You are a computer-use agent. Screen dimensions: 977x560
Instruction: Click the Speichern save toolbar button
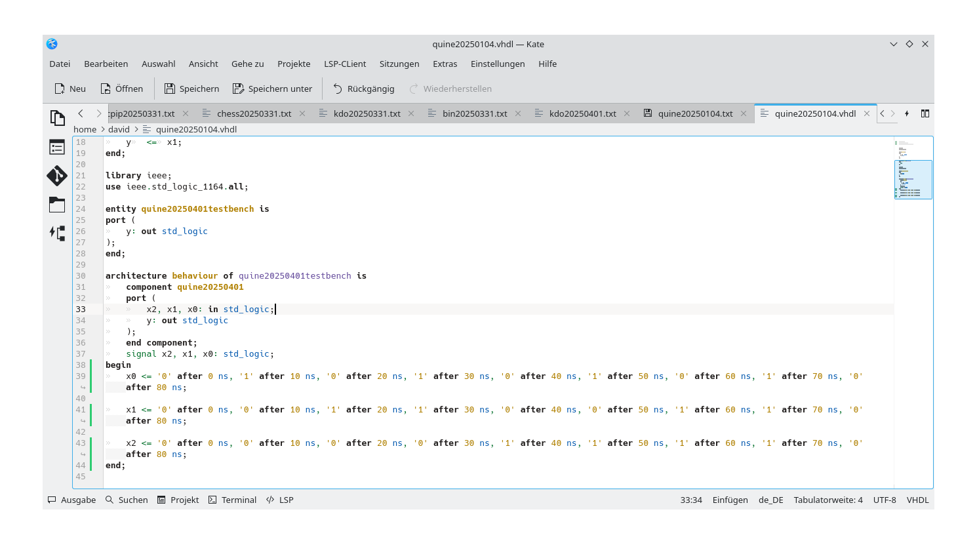[x=191, y=89]
